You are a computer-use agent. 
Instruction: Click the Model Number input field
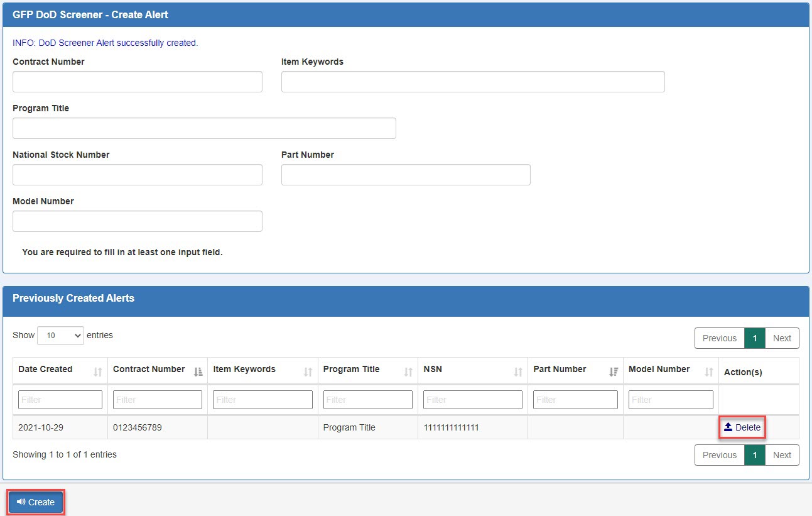[137, 221]
